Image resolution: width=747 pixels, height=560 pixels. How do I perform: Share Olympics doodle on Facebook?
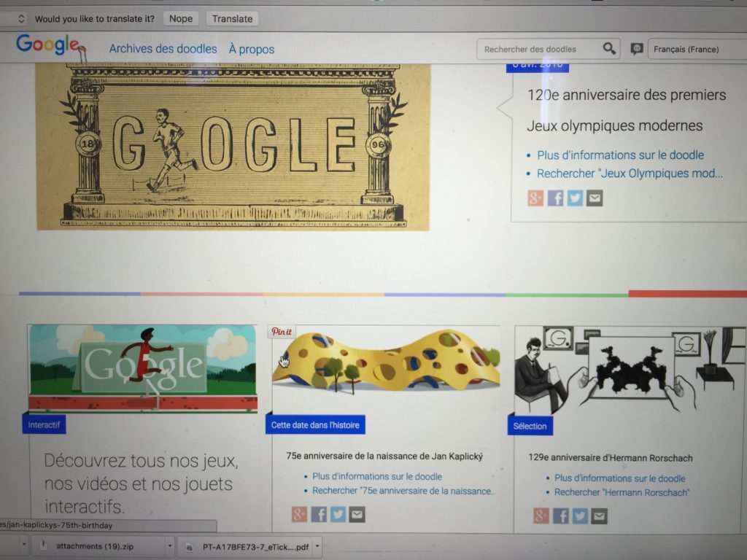click(555, 198)
